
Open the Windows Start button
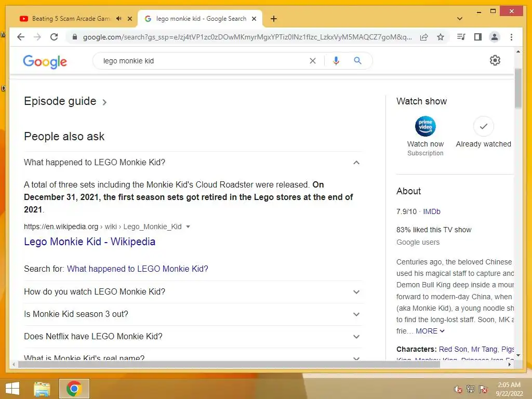coord(12,389)
